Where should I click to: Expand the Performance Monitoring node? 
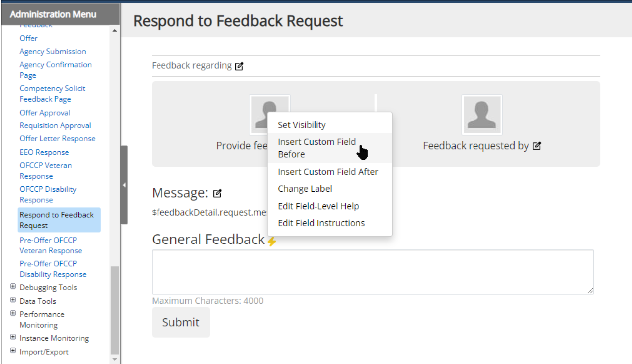point(13,314)
